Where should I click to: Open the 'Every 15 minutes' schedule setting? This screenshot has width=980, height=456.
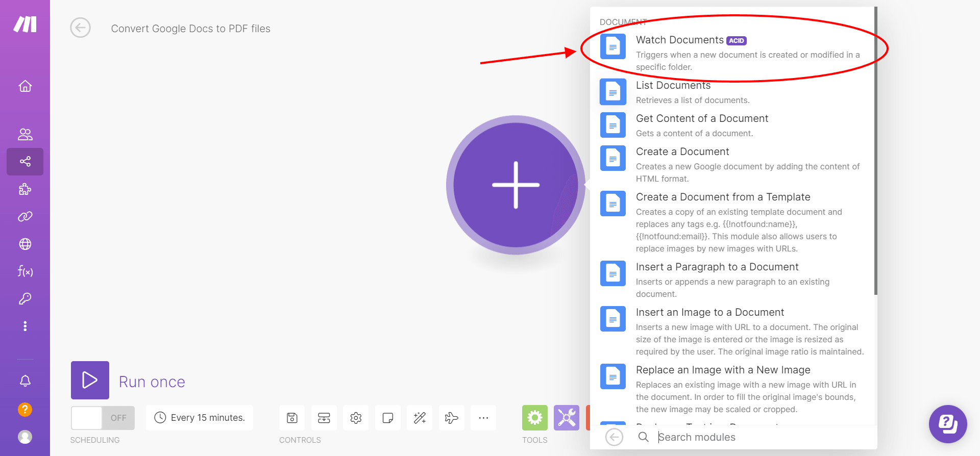[x=200, y=418]
